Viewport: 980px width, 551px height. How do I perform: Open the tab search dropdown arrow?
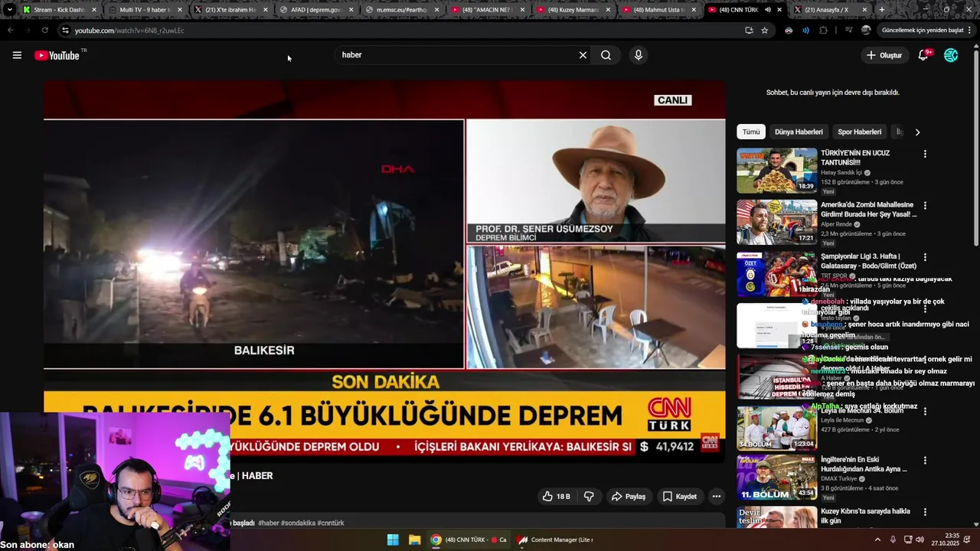pyautogui.click(x=9, y=10)
